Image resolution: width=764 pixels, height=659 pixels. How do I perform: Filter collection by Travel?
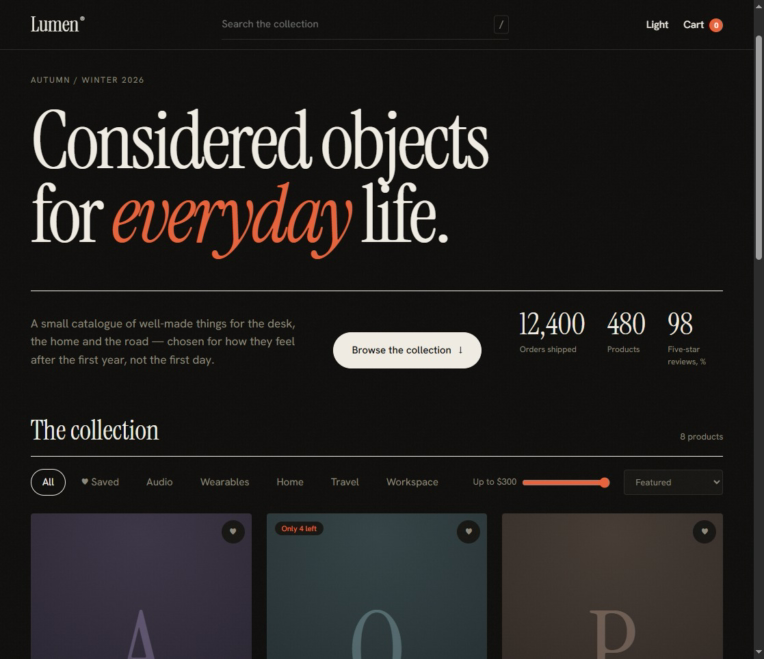pos(344,482)
